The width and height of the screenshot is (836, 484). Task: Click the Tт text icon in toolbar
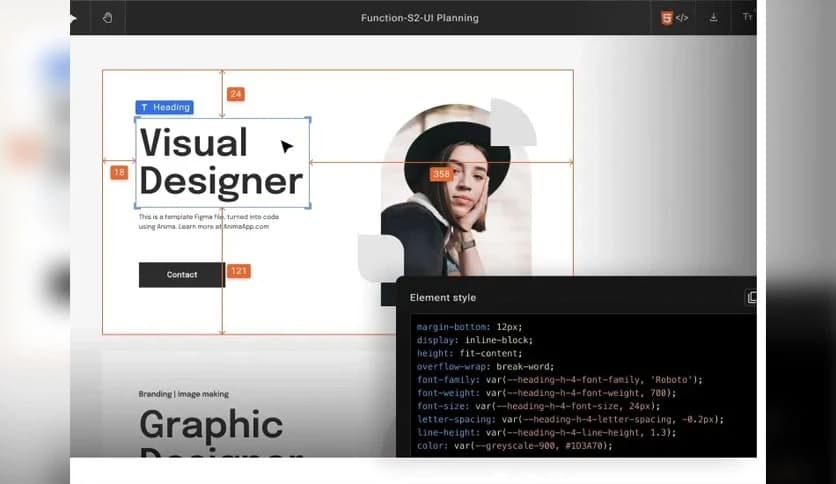[x=746, y=17]
